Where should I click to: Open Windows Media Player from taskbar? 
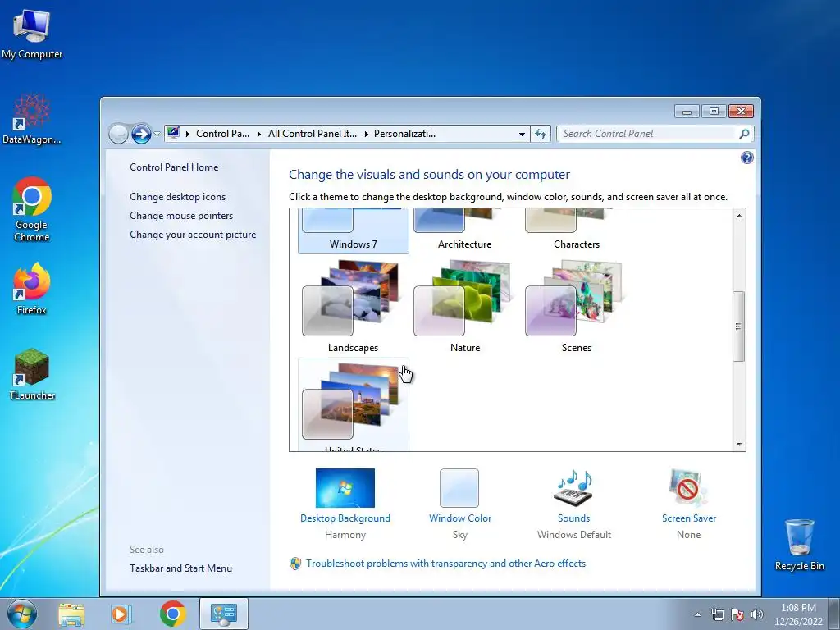click(x=121, y=614)
